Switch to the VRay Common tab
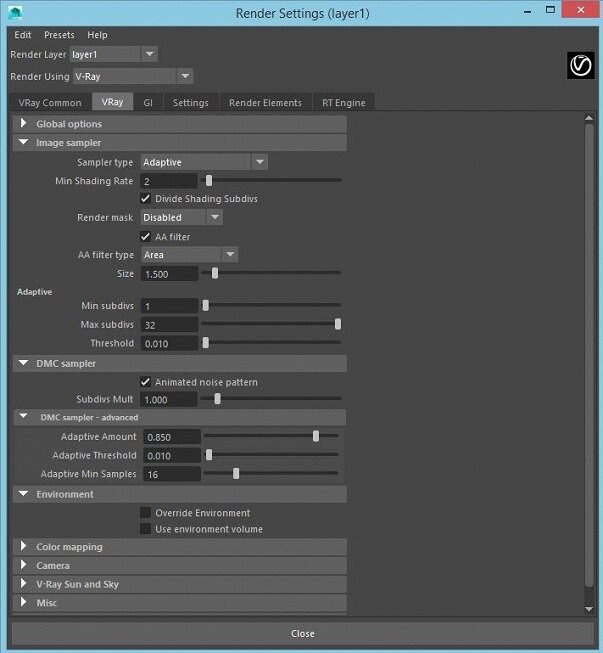603x653 pixels. tap(50, 102)
